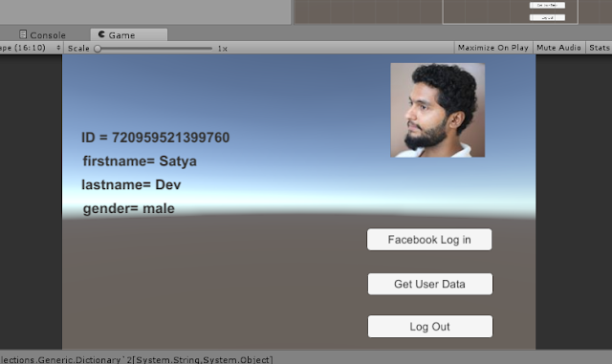Toggle Mute Audio
Screen dimensions: 612x364
click(x=558, y=48)
